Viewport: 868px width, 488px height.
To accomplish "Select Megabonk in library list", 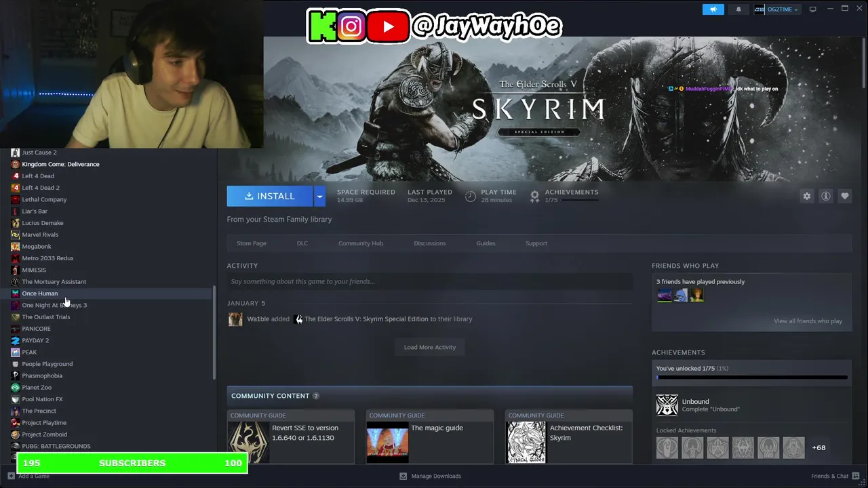I will pos(37,247).
